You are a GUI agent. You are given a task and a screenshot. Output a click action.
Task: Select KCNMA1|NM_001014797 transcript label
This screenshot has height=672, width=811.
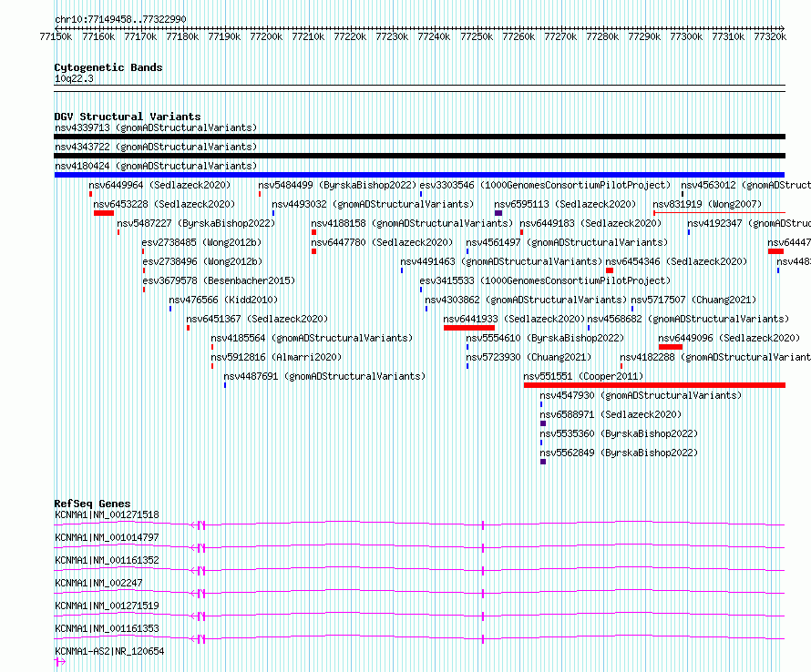(107, 537)
